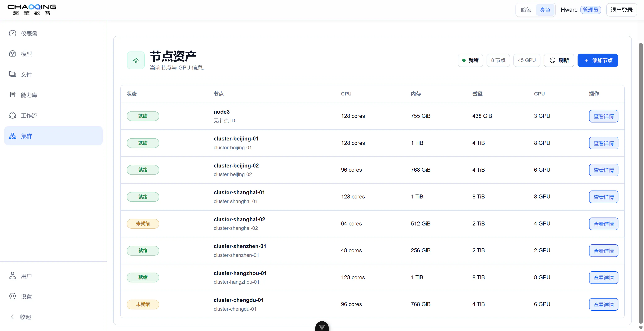Viewport: 644px width, 331px height.
Task: Switch theme to 暗色 dark mode
Action: click(x=526, y=10)
